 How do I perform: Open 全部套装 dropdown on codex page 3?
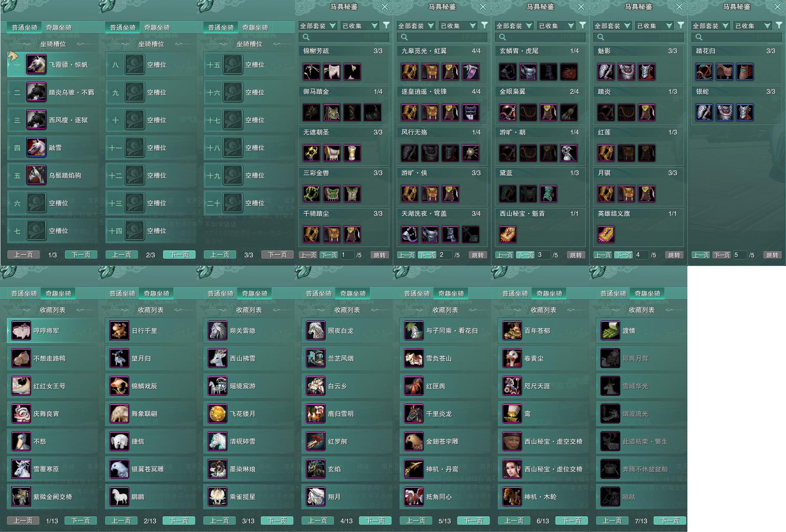(513, 26)
